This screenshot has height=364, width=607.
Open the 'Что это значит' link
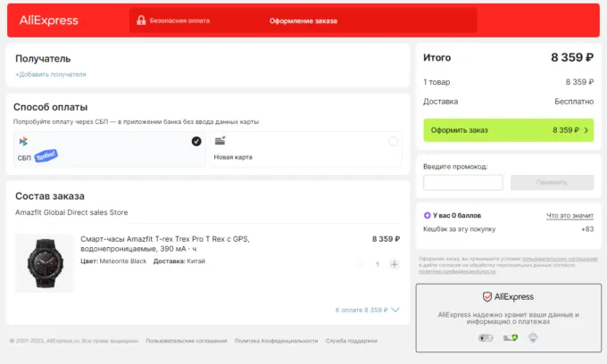pos(570,215)
